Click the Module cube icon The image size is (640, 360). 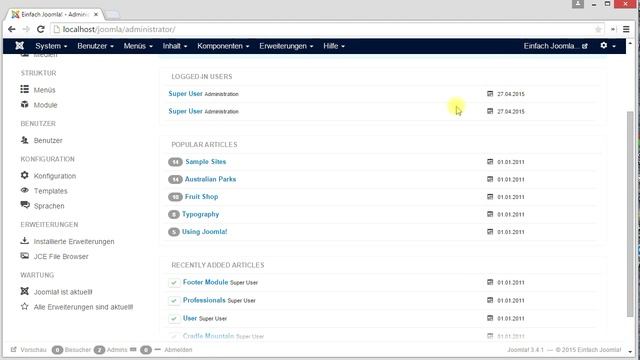(x=24, y=104)
